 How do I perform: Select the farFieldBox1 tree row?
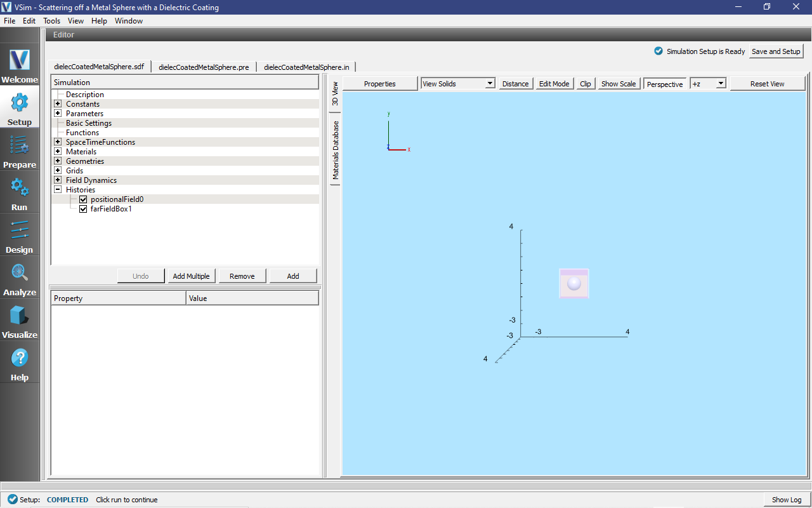tap(185, 209)
